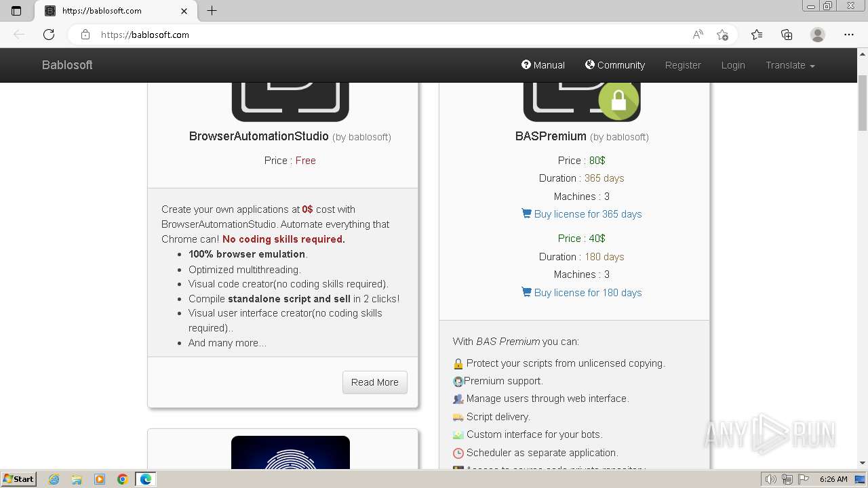This screenshot has width=868, height=488.
Task: Click the BASPremium title
Action: tap(551, 136)
